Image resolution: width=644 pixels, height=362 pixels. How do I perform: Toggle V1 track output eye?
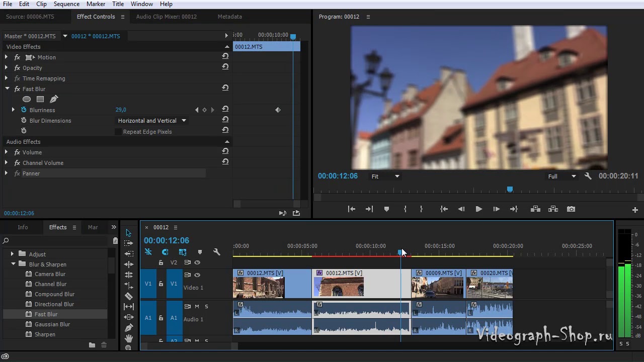[197, 275]
